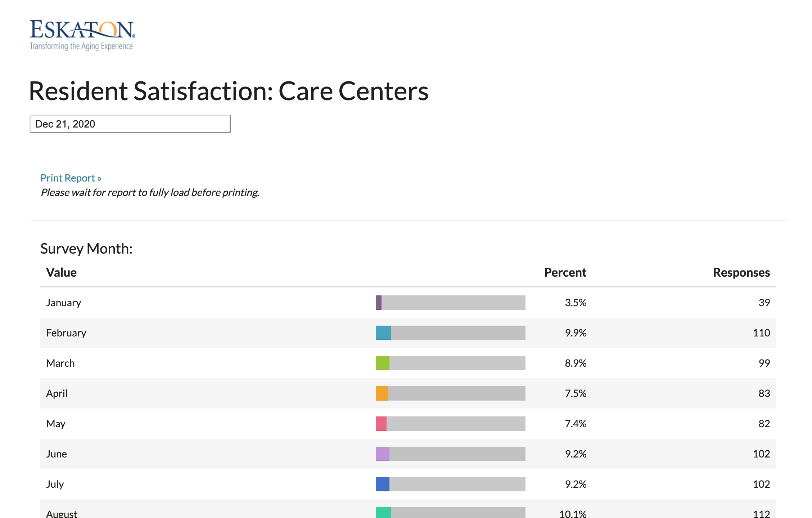Click February's response count of 110

pyautogui.click(x=762, y=333)
